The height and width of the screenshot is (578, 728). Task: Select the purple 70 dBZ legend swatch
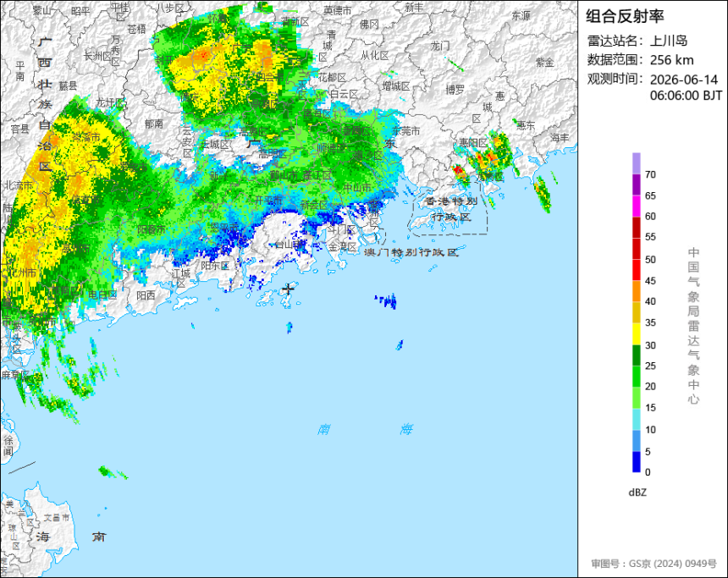(x=636, y=163)
